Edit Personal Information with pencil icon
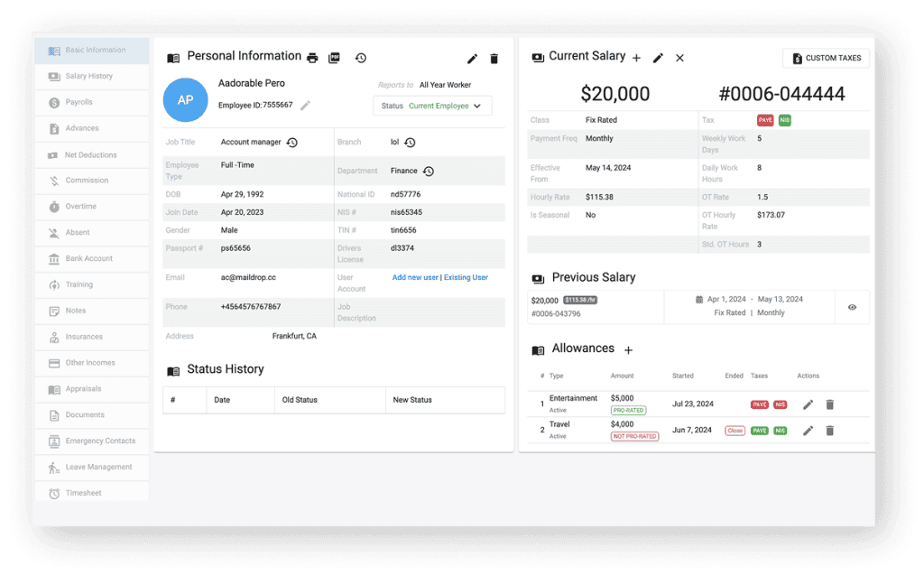924x576 pixels. coord(472,59)
